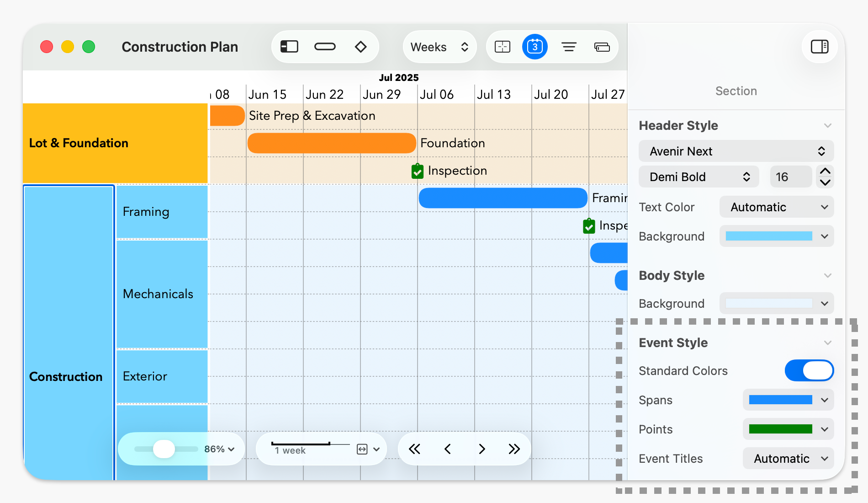The height and width of the screenshot is (503, 868).
Task: Check the Inspection milestone checkmark badge
Action: [x=417, y=171]
